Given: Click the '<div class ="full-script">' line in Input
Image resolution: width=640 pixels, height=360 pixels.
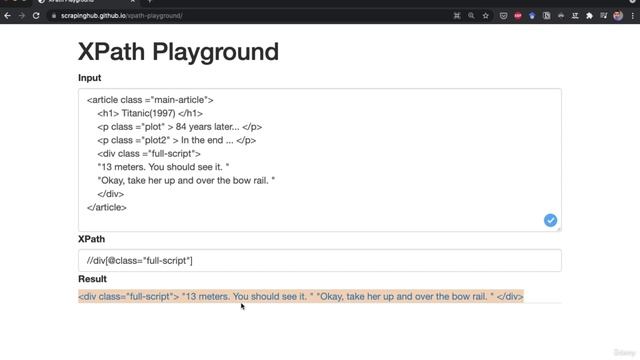Looking at the screenshot, I should click(x=149, y=153).
